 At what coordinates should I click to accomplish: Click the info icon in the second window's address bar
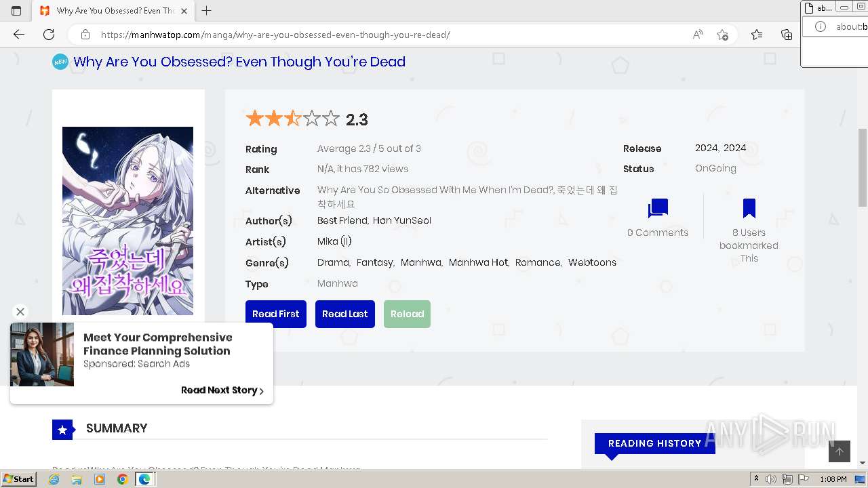[821, 26]
